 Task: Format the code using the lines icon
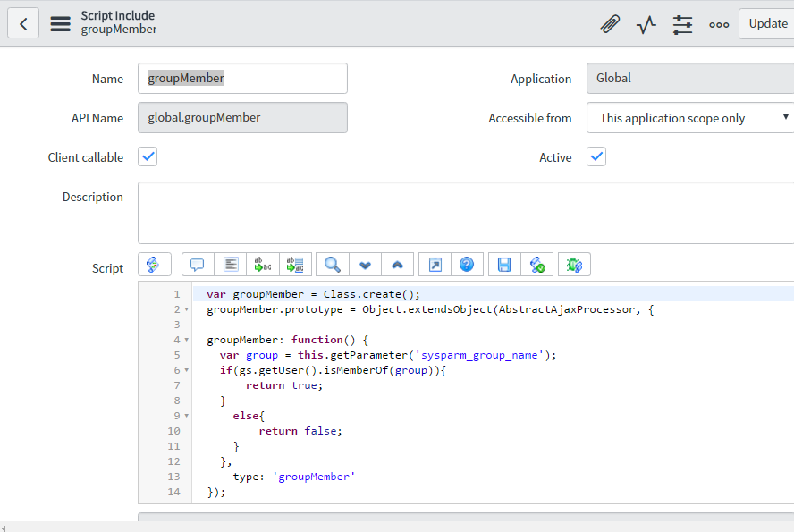[x=231, y=265]
